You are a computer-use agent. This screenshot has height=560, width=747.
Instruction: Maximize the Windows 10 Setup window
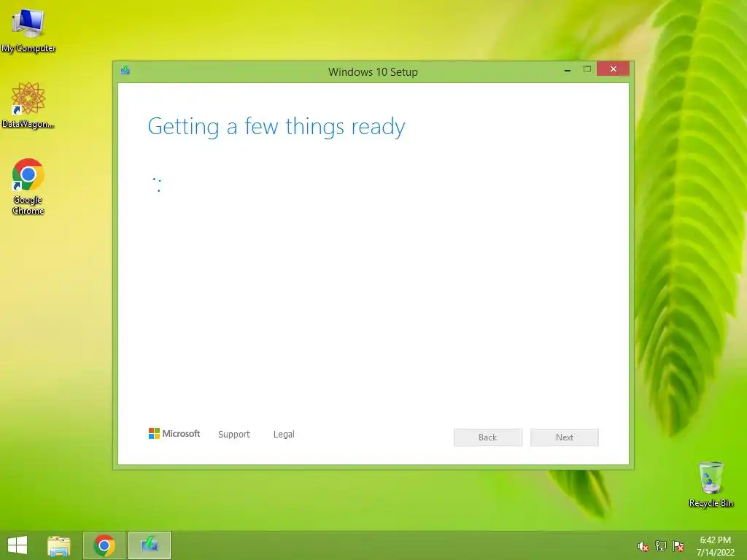587,69
